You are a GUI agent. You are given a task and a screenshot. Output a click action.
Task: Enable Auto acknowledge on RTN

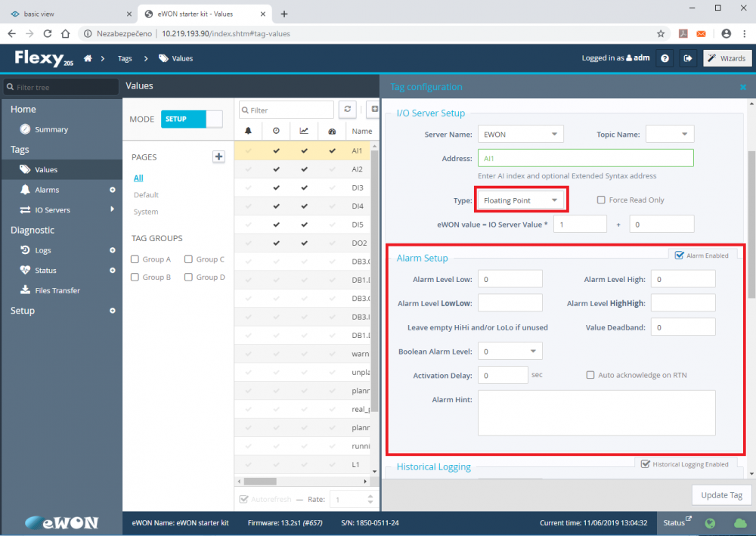click(590, 375)
